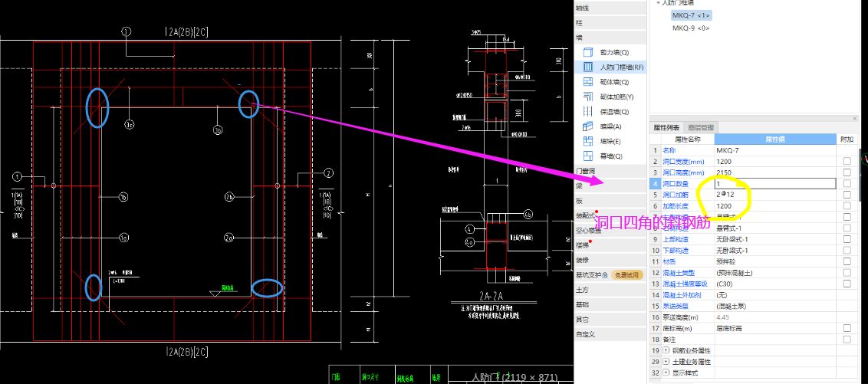Click the 属性值 column header
Image resolution: width=868 pixels, height=384 pixels.
(x=775, y=139)
